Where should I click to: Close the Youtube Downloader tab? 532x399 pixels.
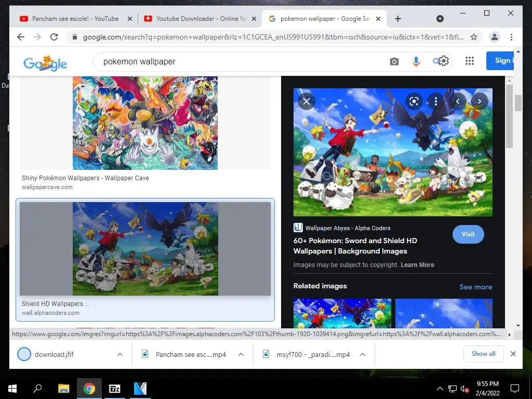pyautogui.click(x=254, y=19)
